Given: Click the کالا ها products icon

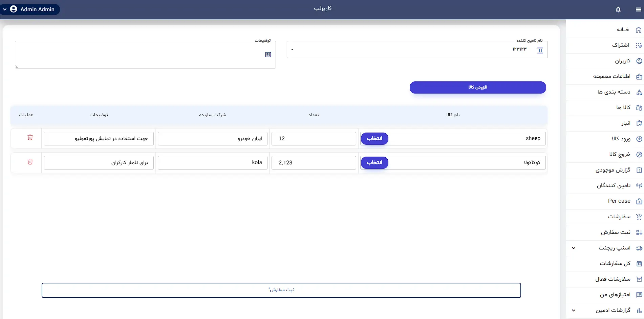Looking at the screenshot, I should pyautogui.click(x=639, y=108).
